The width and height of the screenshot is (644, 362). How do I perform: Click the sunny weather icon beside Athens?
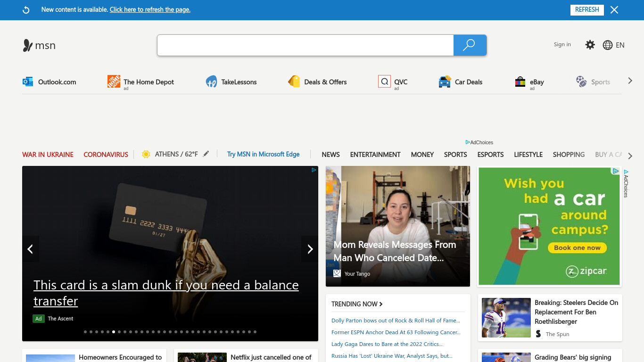(x=146, y=154)
